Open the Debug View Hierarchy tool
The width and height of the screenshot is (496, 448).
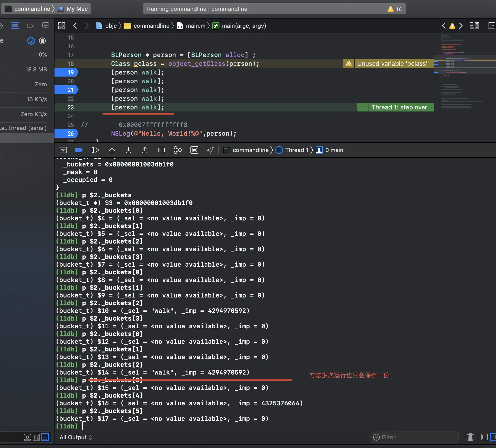[161, 150]
